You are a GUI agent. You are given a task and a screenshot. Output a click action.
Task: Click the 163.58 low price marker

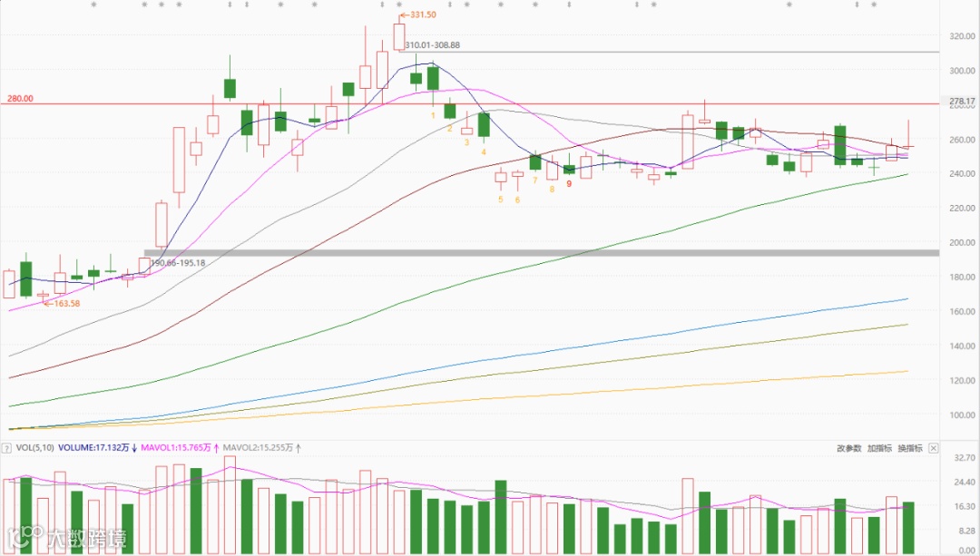(x=62, y=304)
